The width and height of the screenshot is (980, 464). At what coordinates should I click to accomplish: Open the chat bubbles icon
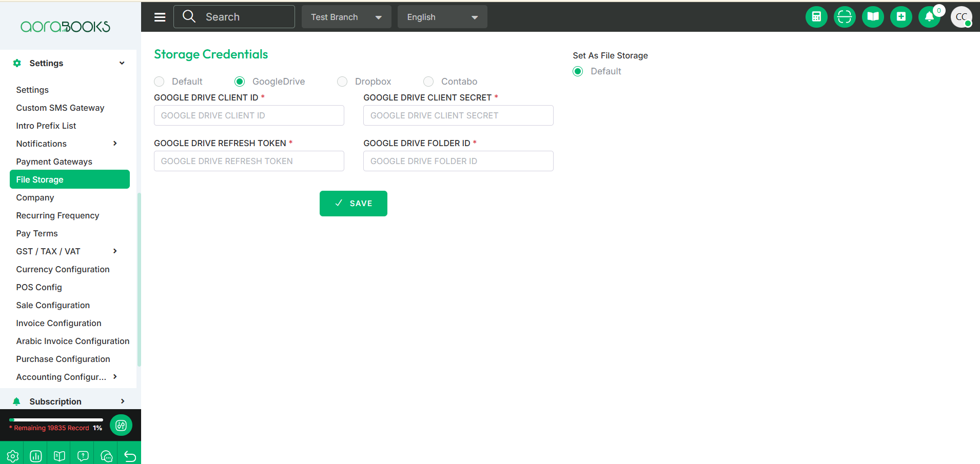(107, 456)
